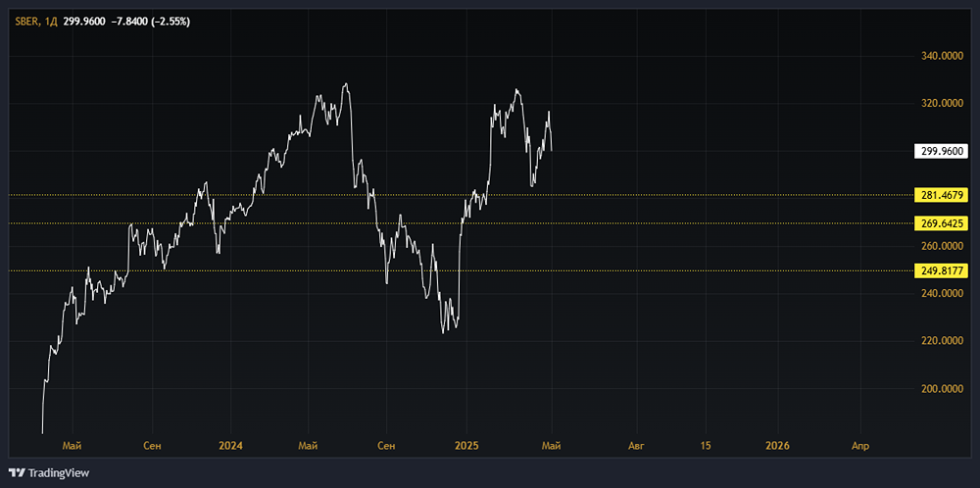Click the 220.0000 price scale value

[x=940, y=341]
